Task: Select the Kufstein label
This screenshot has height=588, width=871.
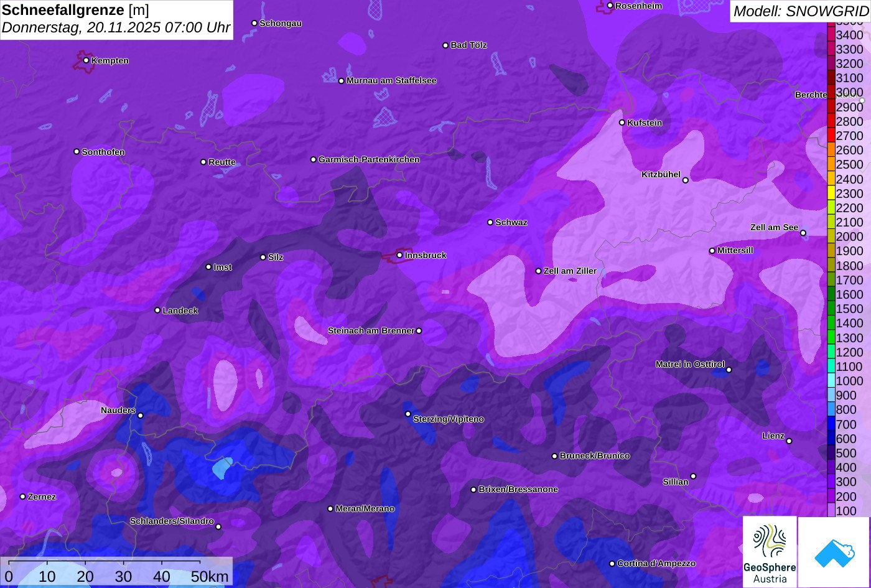Action: pyautogui.click(x=645, y=123)
